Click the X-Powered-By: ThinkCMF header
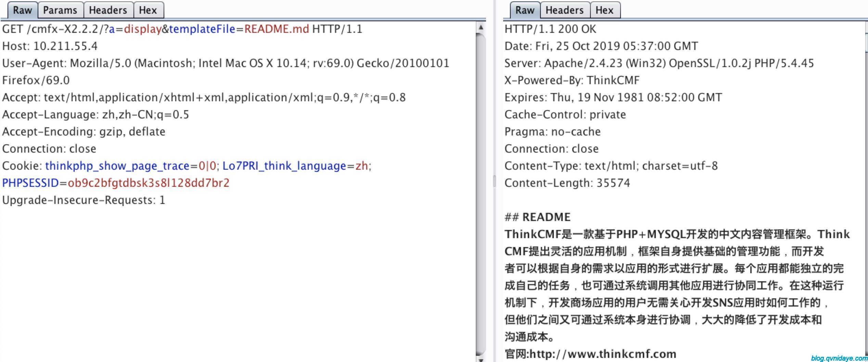Viewport: 868px width, 362px height. click(572, 80)
